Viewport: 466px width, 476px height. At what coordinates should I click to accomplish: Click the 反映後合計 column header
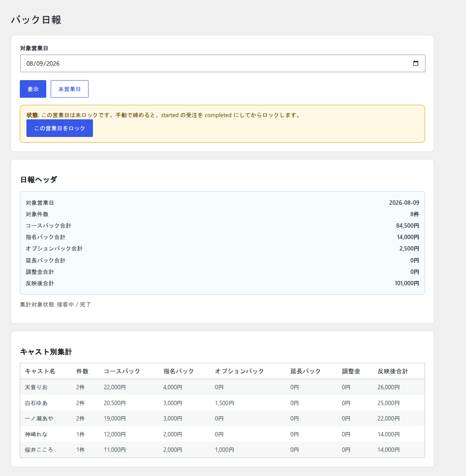393,371
